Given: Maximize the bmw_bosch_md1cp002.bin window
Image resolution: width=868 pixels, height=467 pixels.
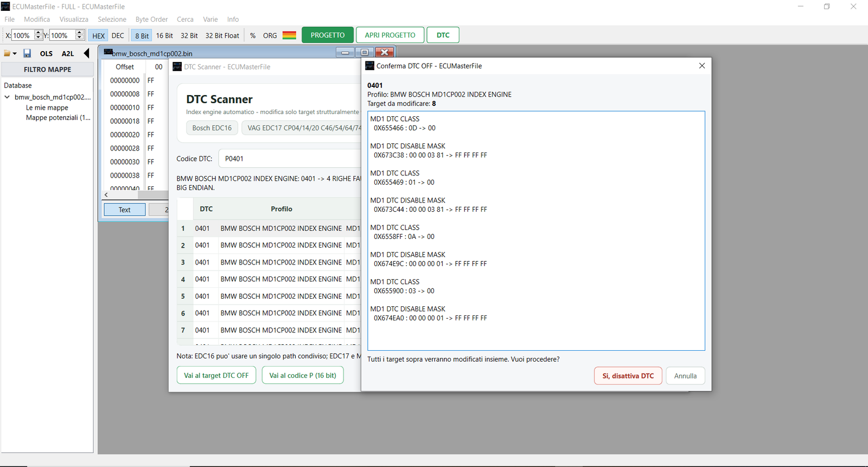Looking at the screenshot, I should point(365,52).
